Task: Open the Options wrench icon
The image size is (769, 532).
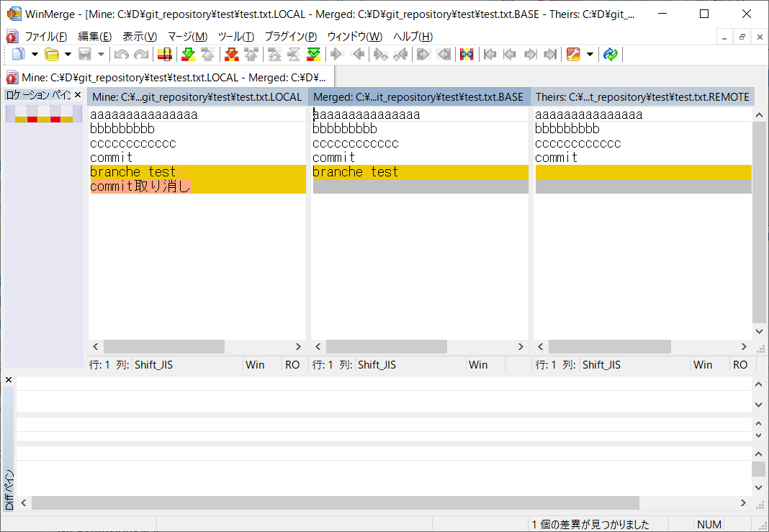Action: [x=573, y=54]
